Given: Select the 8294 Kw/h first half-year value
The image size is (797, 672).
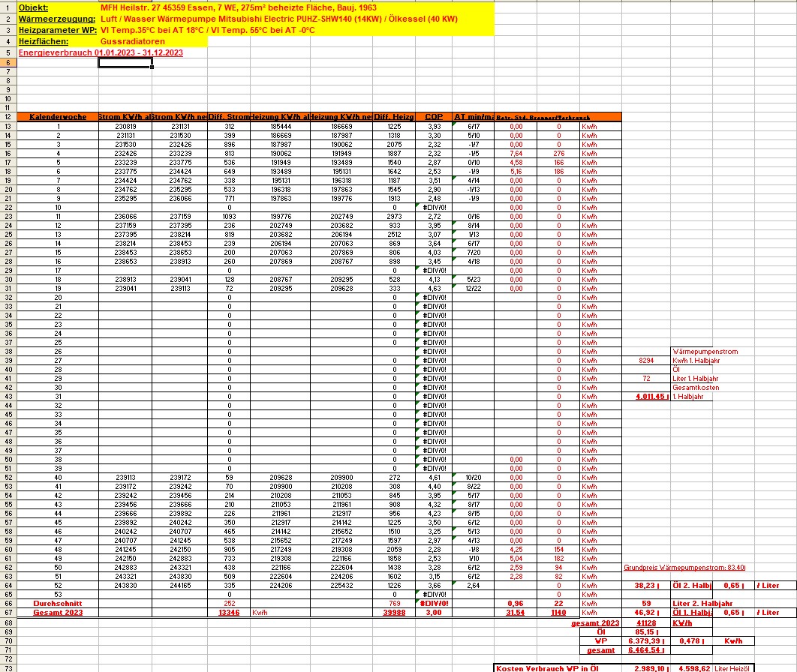Looking at the screenshot, I should click(645, 360).
